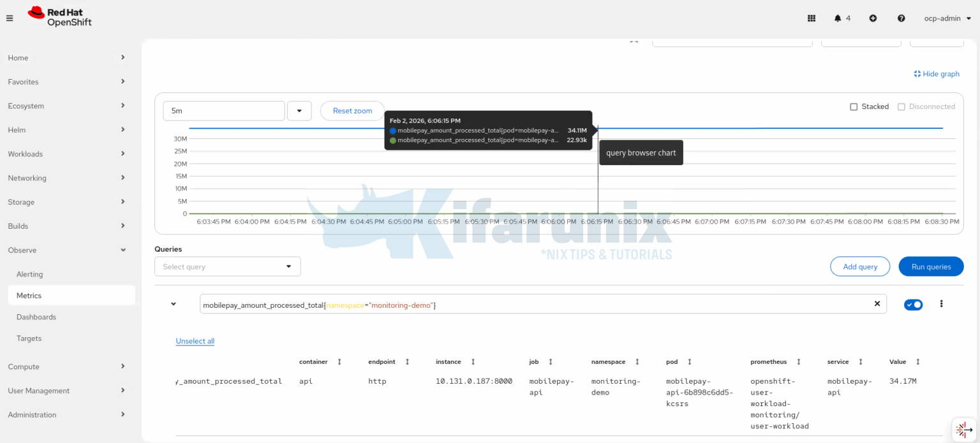Collapse the query results expander chevron
Viewport: 980px width, 443px height.
coord(173,304)
